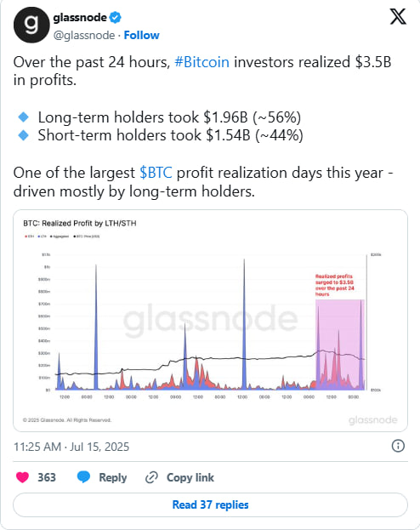Click the blue verified badge
420x530 pixels.
116,17
